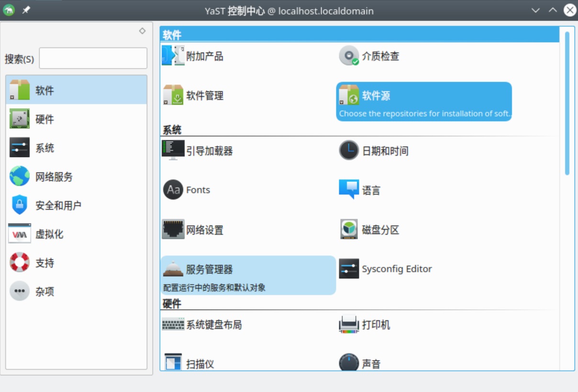
Task: Open 日期和时间 clock icon
Action: (349, 150)
